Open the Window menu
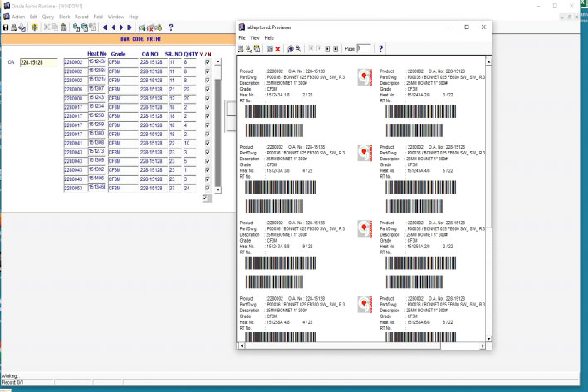The height and width of the screenshot is (392, 588). (115, 17)
